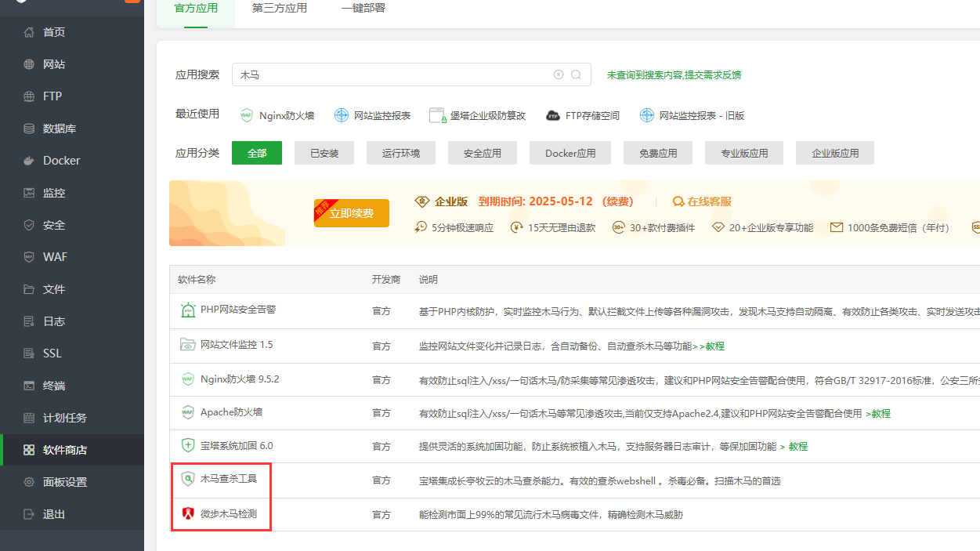Click the FTP icon in the sidebar
Screen dimensions: 980x551
[x=29, y=96]
